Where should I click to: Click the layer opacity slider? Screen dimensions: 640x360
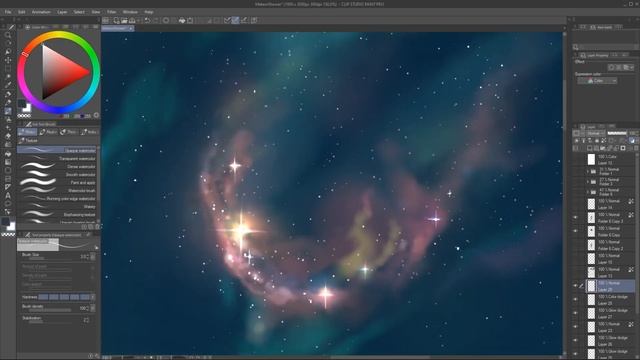(617, 133)
